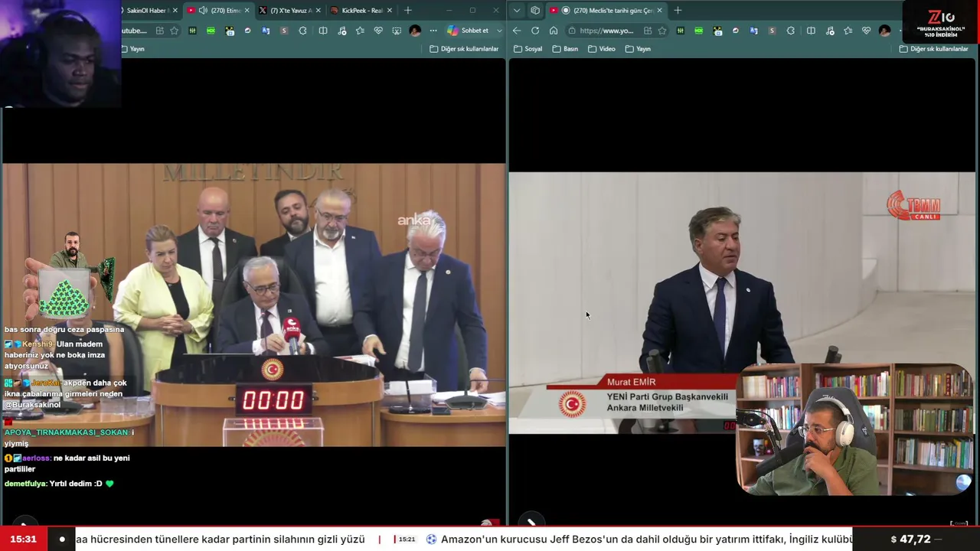980x551 pixels.
Task: Open green HDX extension in right window
Action: pyautogui.click(x=699, y=31)
